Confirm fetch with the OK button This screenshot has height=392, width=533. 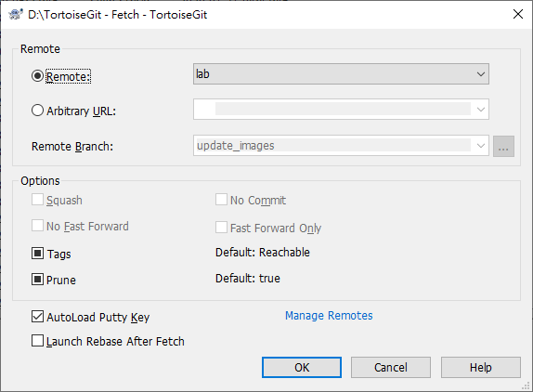(x=302, y=367)
